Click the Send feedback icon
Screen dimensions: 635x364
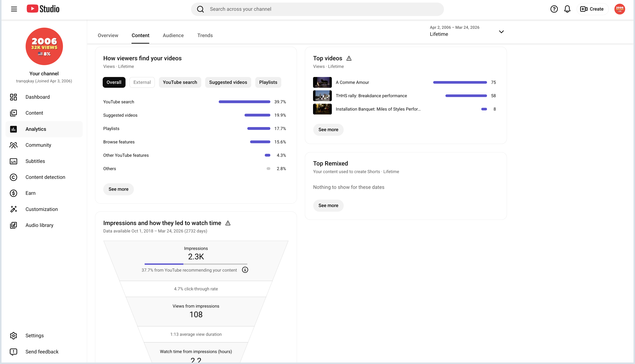click(x=14, y=352)
